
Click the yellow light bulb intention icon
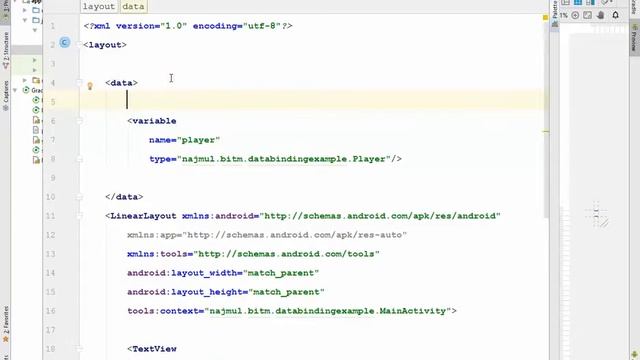(90, 86)
